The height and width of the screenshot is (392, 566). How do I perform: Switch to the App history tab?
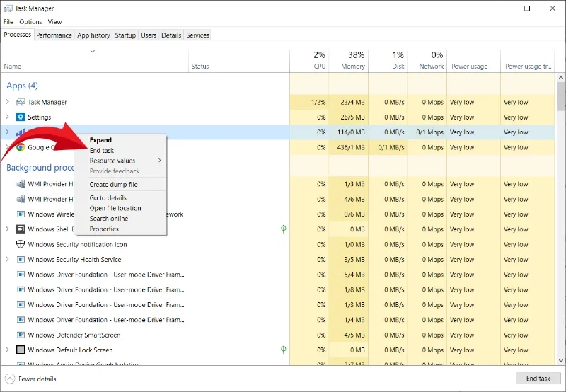tap(93, 35)
